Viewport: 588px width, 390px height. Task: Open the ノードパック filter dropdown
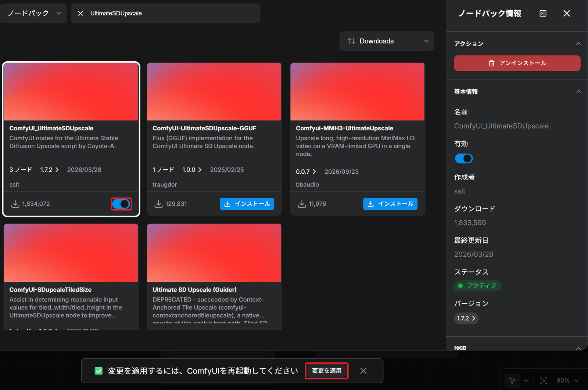point(33,13)
